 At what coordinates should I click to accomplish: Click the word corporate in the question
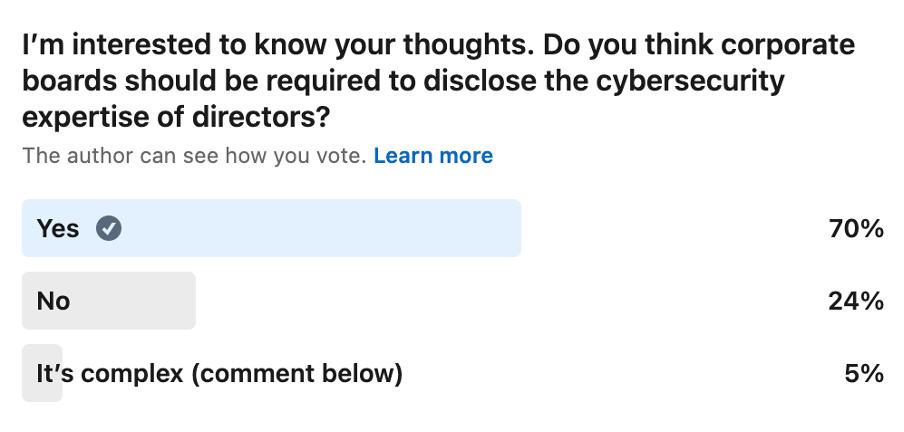click(788, 46)
